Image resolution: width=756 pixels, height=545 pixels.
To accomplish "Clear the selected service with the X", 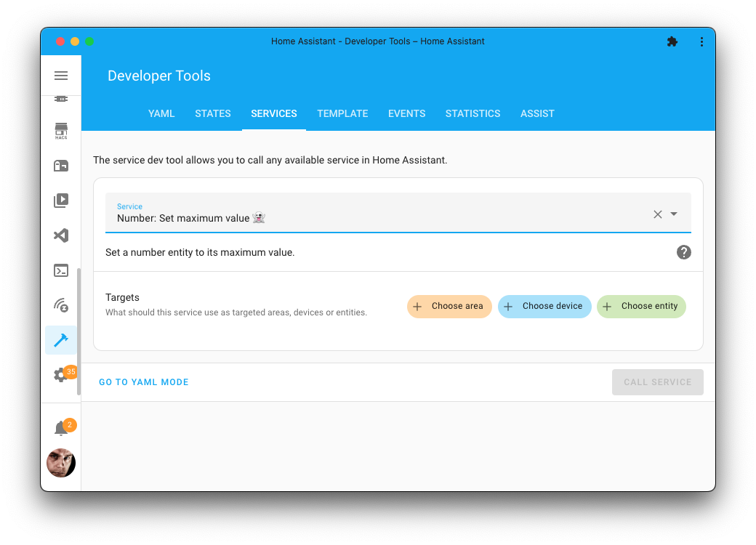I will point(657,214).
